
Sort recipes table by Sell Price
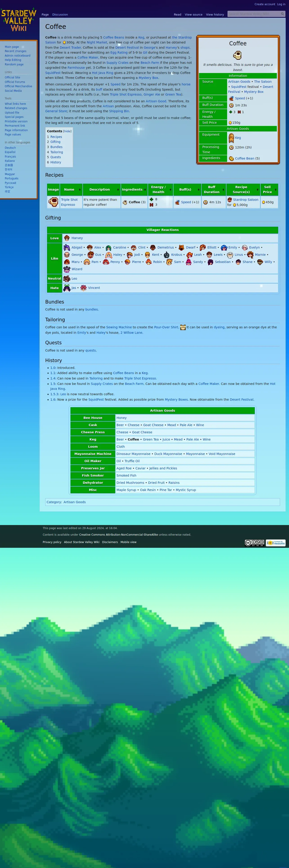(269, 189)
